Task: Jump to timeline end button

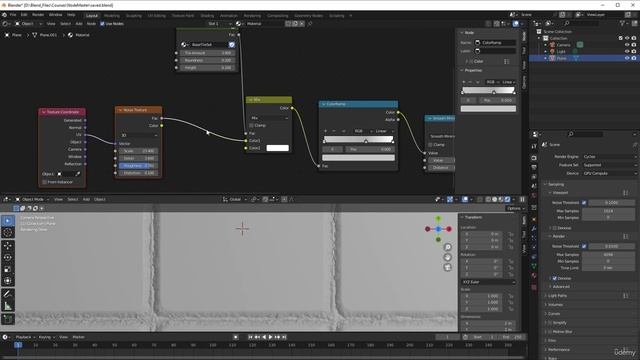Action: [x=284, y=337]
